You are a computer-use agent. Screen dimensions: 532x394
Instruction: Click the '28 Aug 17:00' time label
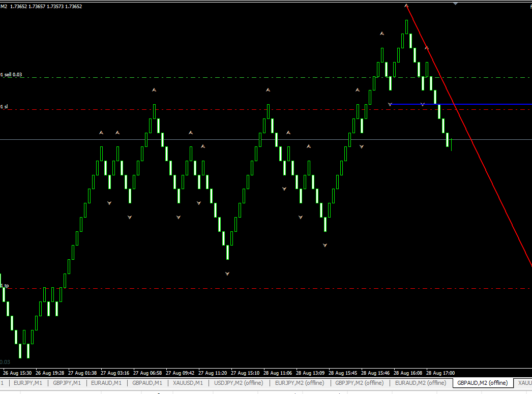coord(441,373)
